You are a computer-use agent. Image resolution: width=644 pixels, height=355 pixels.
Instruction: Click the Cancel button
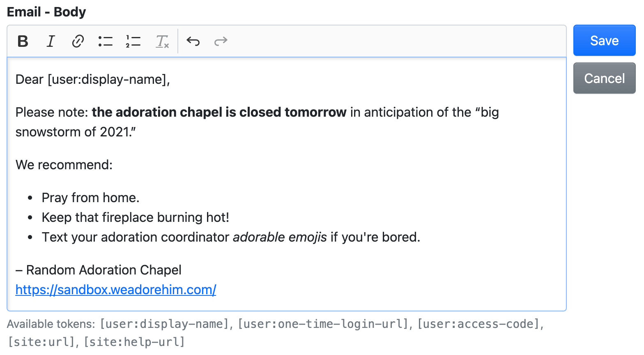[x=604, y=78]
